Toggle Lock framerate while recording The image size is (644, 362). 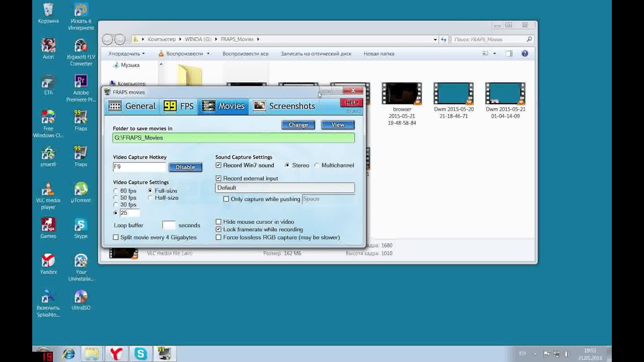(218, 229)
